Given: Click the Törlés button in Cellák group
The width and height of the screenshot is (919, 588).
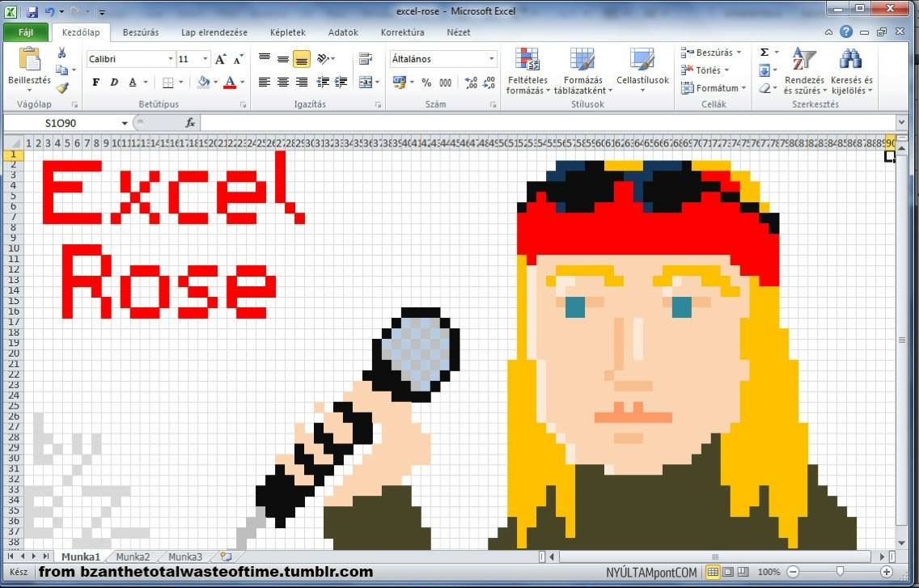Looking at the screenshot, I should pos(705,70).
